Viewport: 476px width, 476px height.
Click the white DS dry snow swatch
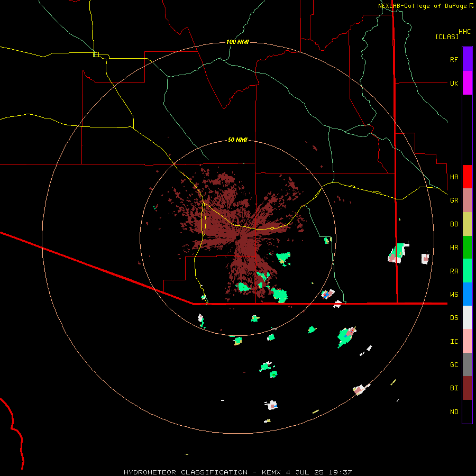pyautogui.click(x=467, y=317)
